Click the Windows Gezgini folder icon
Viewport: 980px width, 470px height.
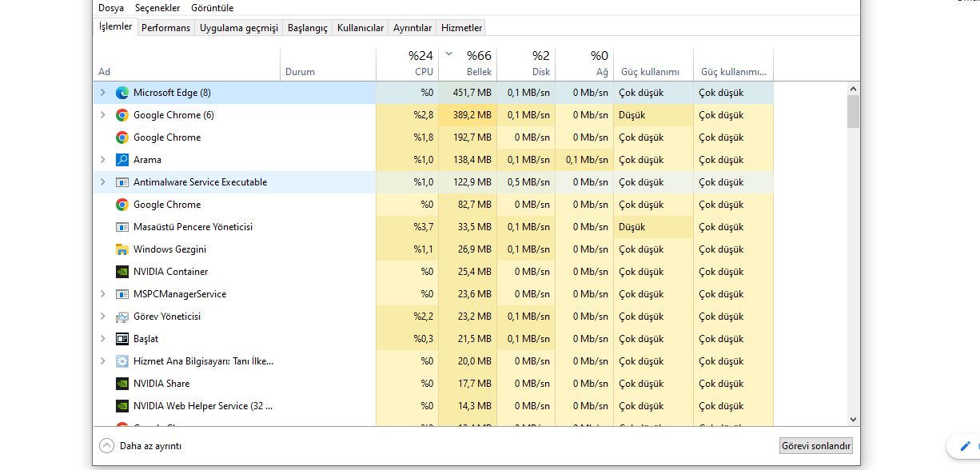point(122,249)
